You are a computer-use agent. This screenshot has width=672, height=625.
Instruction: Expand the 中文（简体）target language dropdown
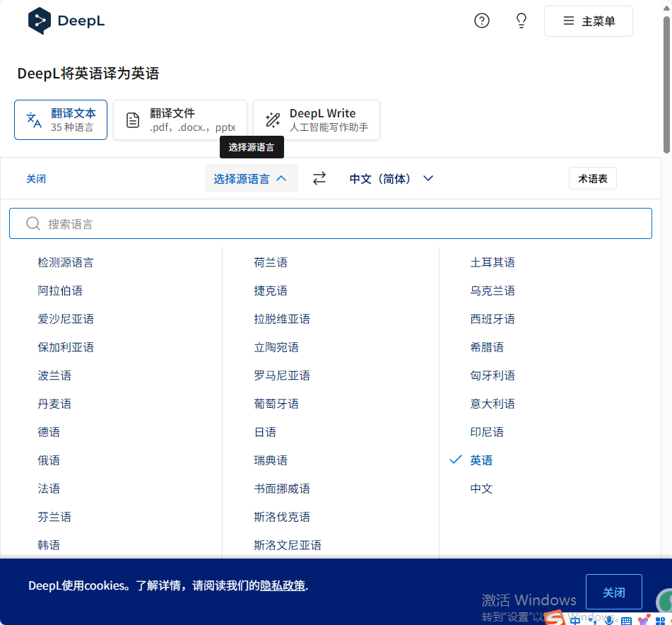click(391, 178)
